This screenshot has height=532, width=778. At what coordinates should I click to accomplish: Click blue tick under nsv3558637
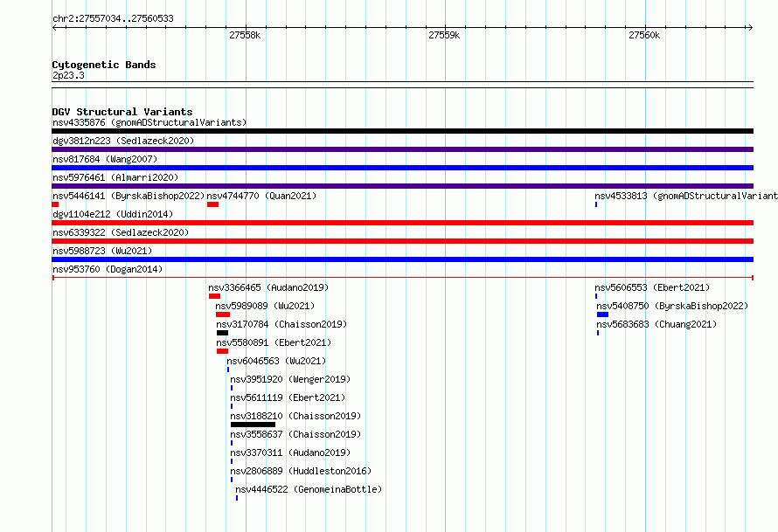tap(232, 443)
